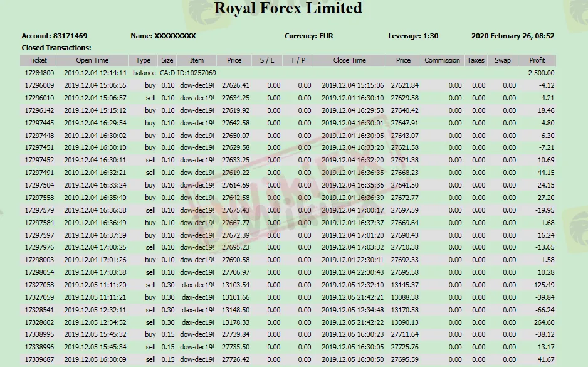The width and height of the screenshot is (588, 367).
Task: Select ticket number 17297584
Action: pyautogui.click(x=39, y=223)
